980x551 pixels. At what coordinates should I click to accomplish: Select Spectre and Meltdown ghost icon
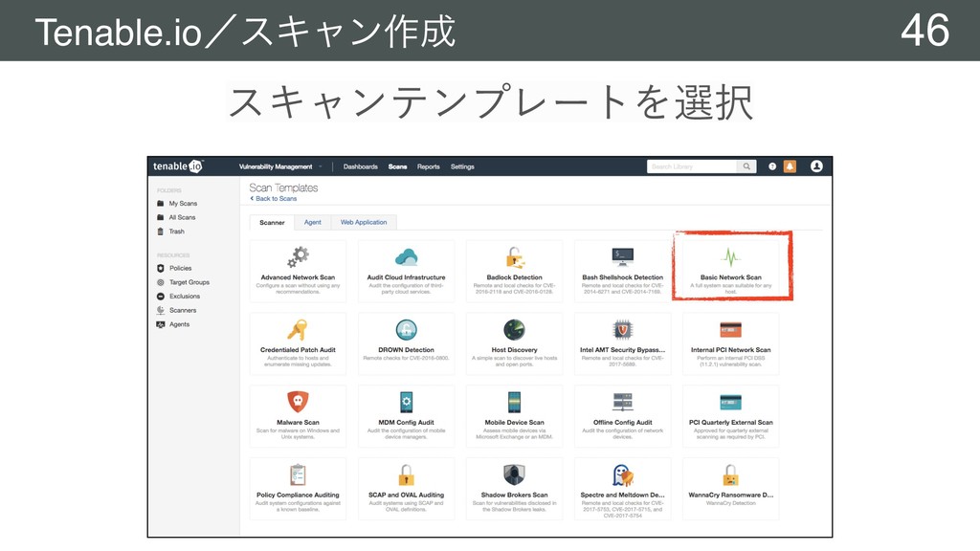coord(622,475)
